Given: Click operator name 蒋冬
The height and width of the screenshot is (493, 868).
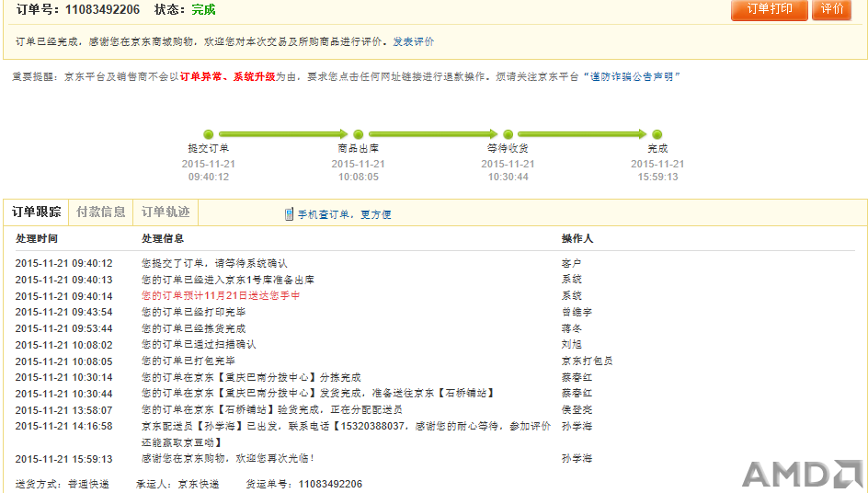Looking at the screenshot, I should coord(571,328).
